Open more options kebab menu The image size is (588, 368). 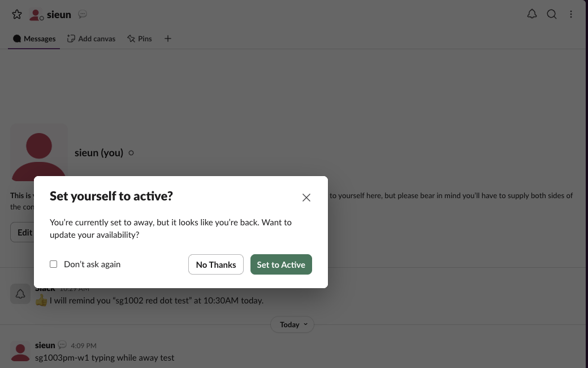pos(570,14)
